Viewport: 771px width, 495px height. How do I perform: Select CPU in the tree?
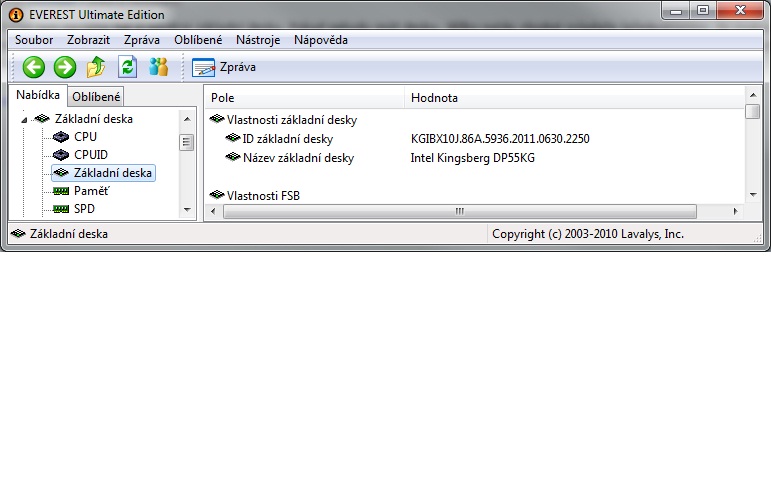86,137
